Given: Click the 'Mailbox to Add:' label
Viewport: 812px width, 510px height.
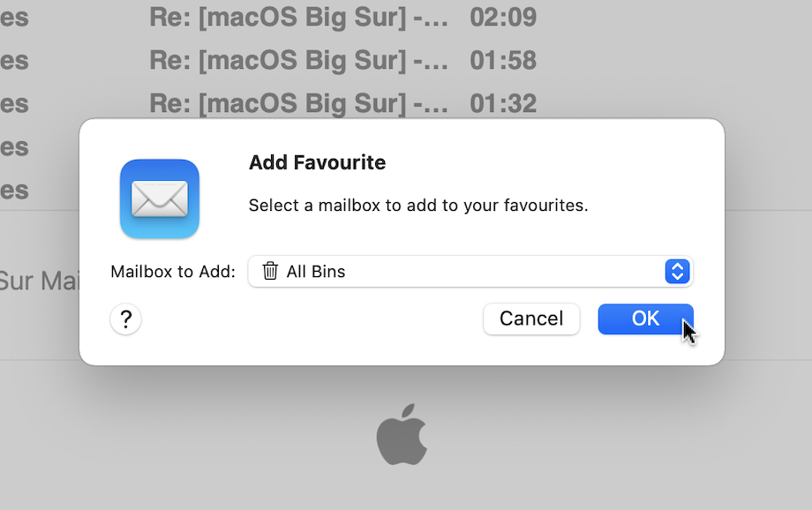Looking at the screenshot, I should 173,272.
